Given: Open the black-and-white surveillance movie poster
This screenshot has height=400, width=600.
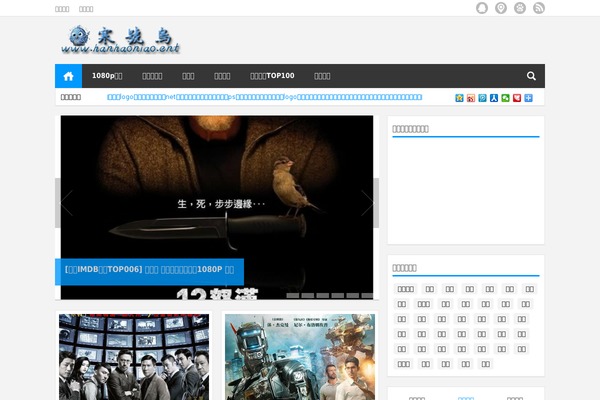Looking at the screenshot, I should point(134,357).
